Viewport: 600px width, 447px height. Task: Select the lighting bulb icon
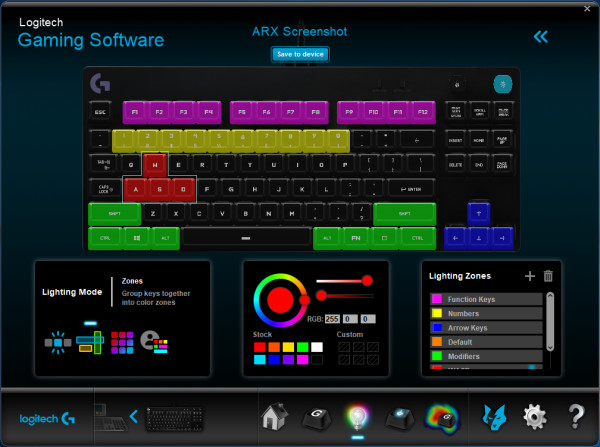(357, 418)
